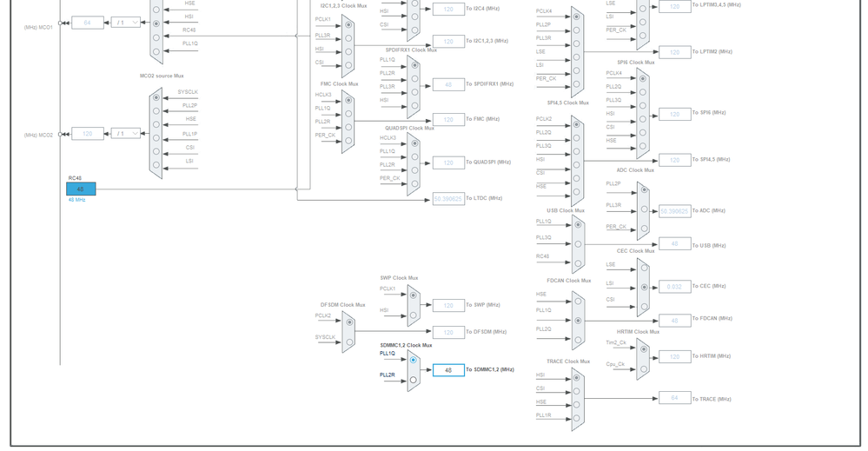This screenshot has width=868, height=451.
Task: Select CSI in CEC Clock Mux
Action: tap(644, 306)
